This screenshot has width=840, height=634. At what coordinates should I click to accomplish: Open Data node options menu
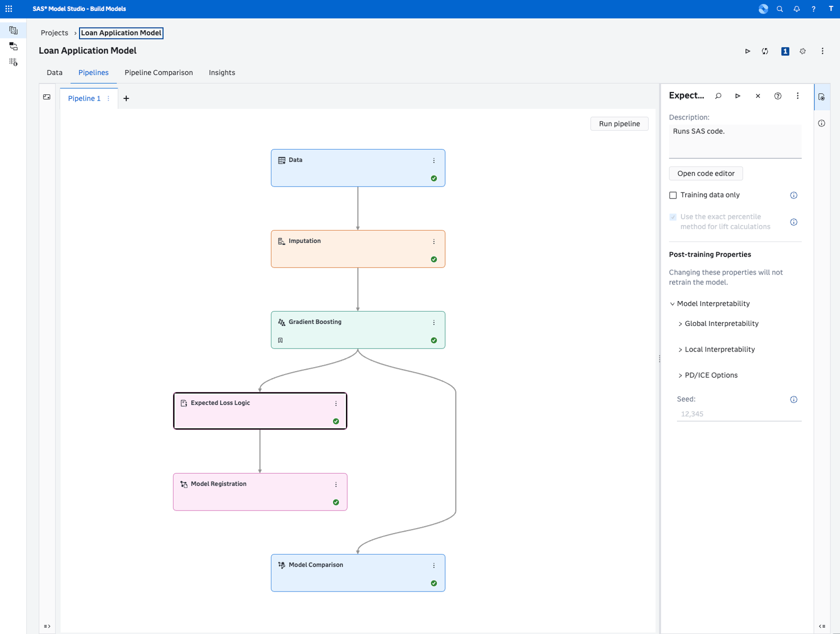[433, 160]
